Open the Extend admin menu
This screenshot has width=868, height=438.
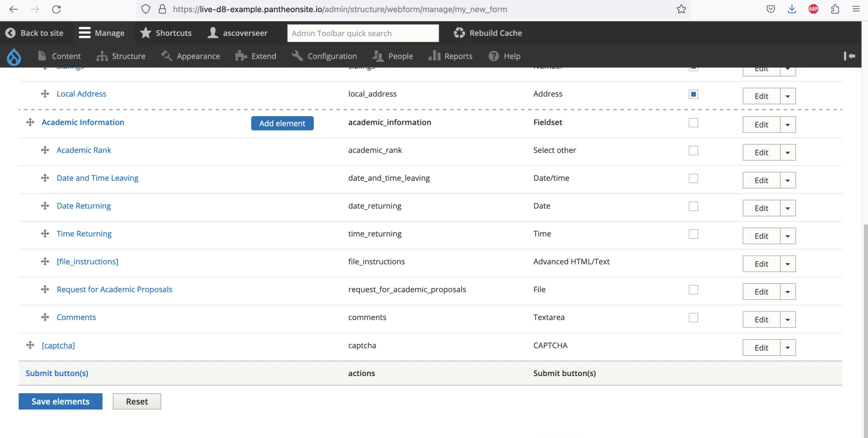(x=256, y=56)
